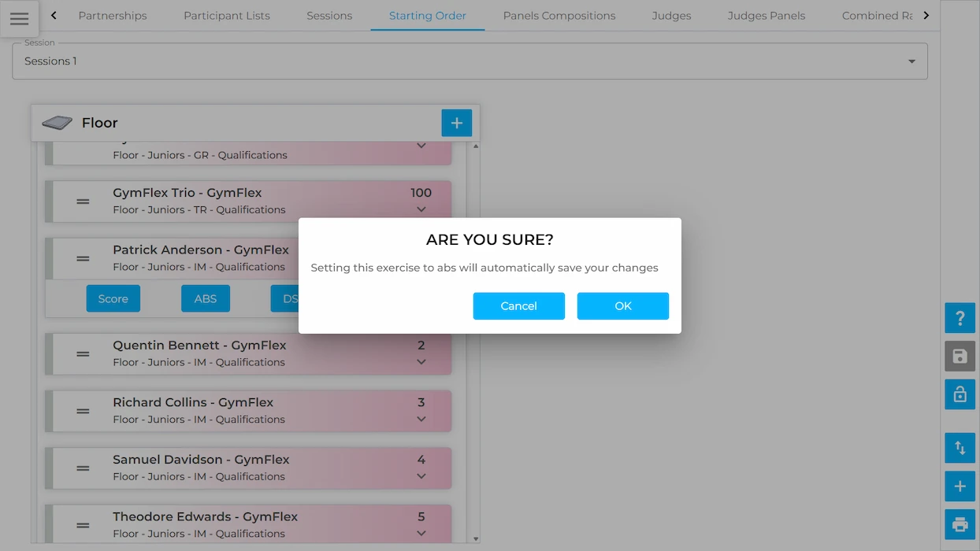Toggle the lock icon button
The height and width of the screenshot is (551, 980).
coord(960,394)
